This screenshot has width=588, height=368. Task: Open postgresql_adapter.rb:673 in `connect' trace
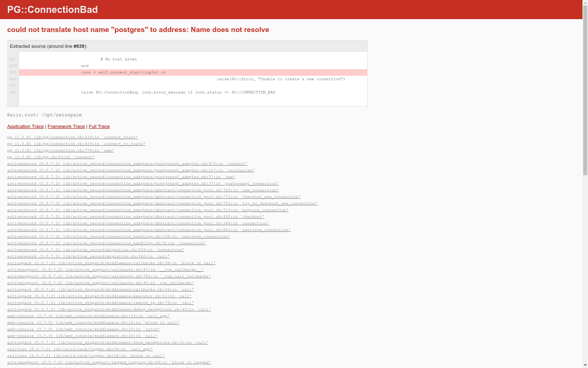[127, 164]
